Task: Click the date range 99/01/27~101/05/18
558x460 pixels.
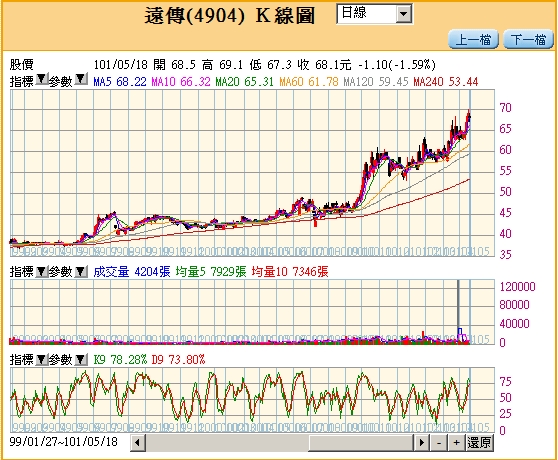Action: click(63, 442)
